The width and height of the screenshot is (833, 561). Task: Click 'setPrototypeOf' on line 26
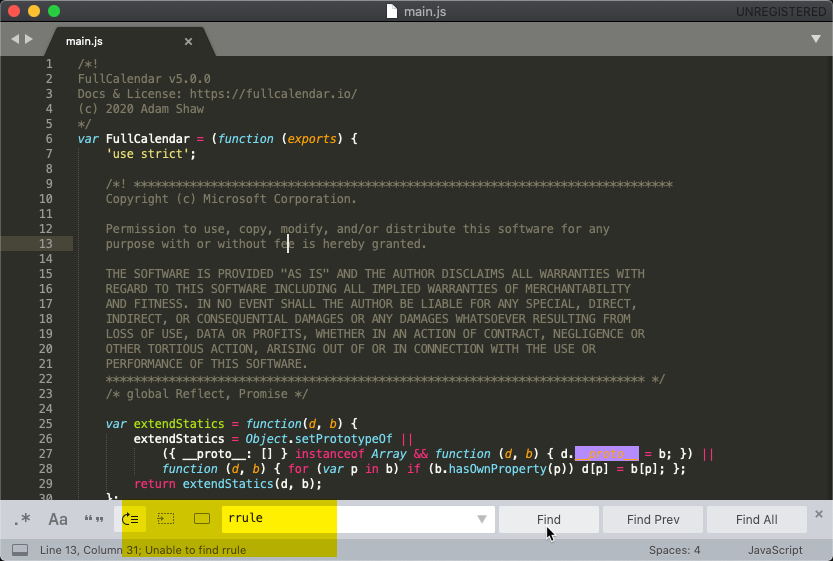point(344,439)
